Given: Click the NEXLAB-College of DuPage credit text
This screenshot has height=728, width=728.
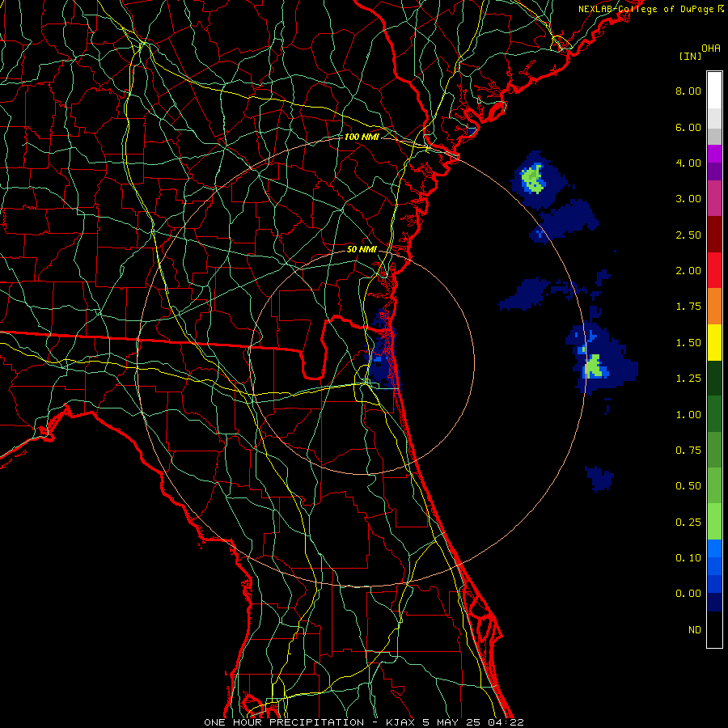Looking at the screenshot, I should click(x=650, y=9).
